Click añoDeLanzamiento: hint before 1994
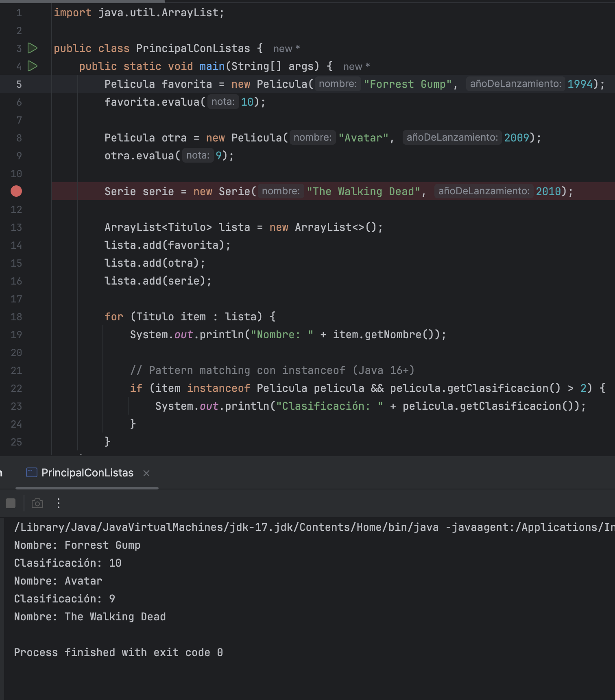Image resolution: width=615 pixels, height=700 pixels. pyautogui.click(x=515, y=84)
